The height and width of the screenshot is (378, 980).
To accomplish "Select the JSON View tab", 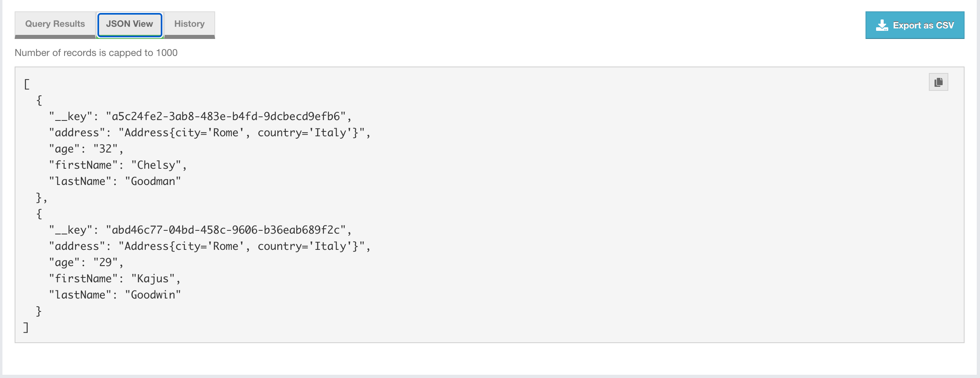I will tap(130, 24).
